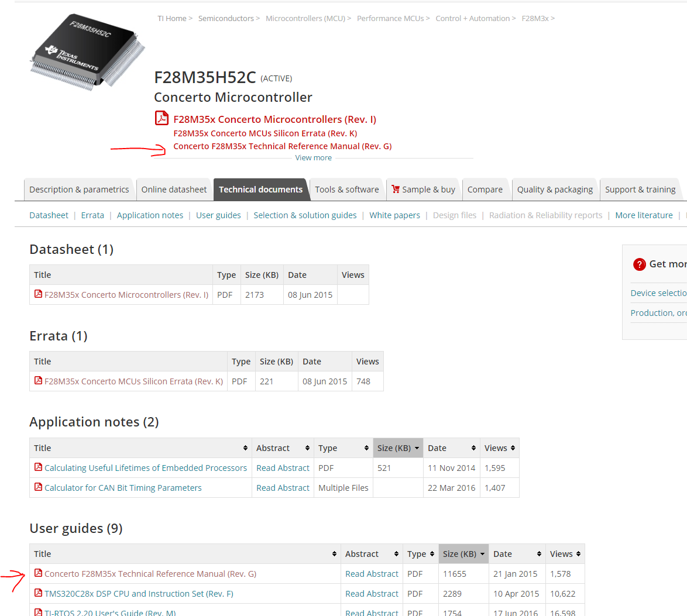The height and width of the screenshot is (616, 687).
Task: Click PDF icon for Calculator for CAN Bit Timing
Action: click(39, 487)
